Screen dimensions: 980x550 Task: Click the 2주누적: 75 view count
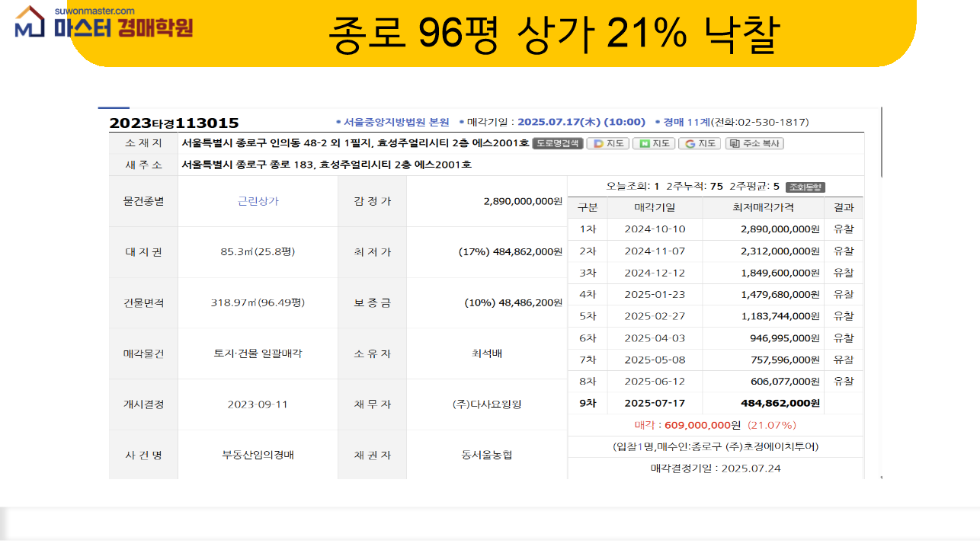[x=694, y=187]
